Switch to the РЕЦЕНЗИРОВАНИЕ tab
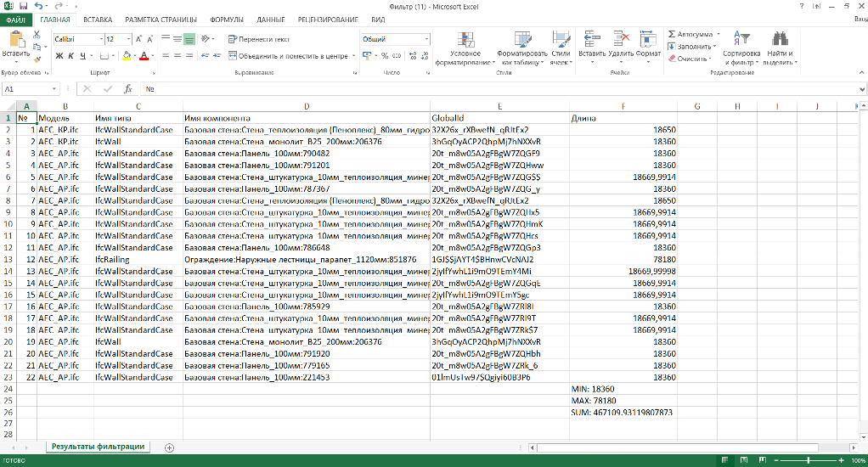Image resolution: width=868 pixels, height=467 pixels. [329, 20]
